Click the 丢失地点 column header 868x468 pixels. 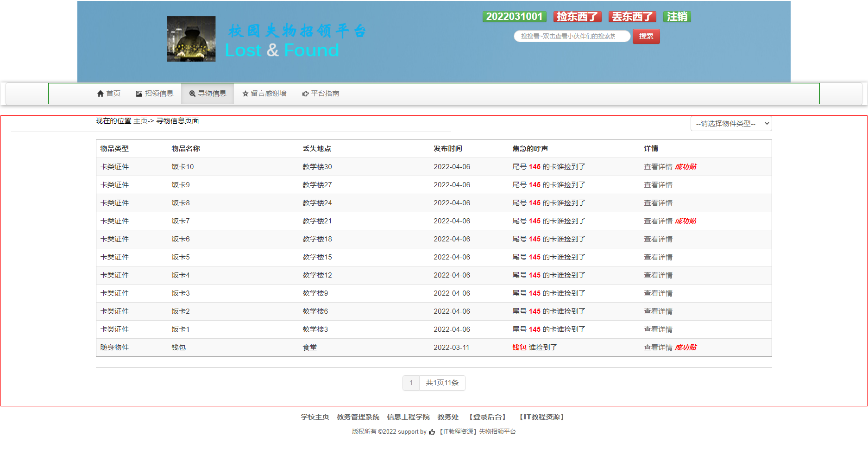[317, 149]
